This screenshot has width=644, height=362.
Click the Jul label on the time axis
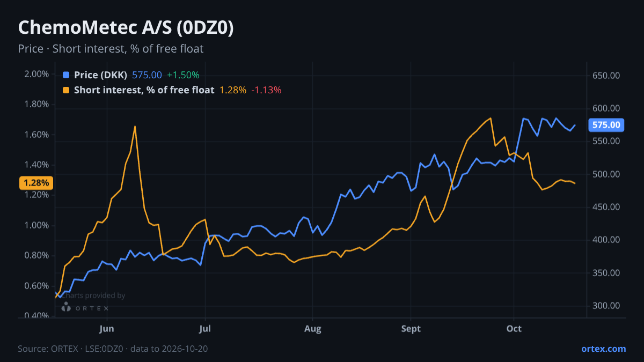204,328
